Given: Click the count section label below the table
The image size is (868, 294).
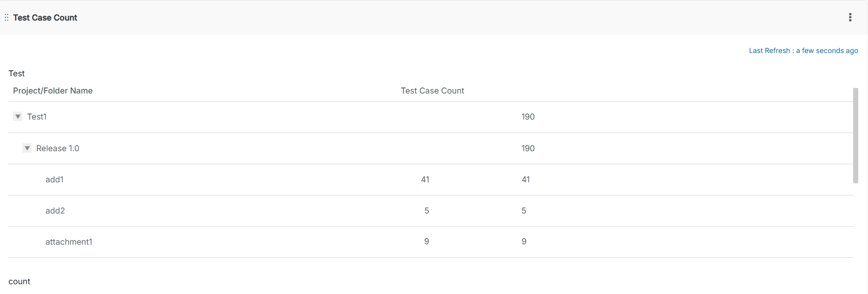Looking at the screenshot, I should (19, 281).
